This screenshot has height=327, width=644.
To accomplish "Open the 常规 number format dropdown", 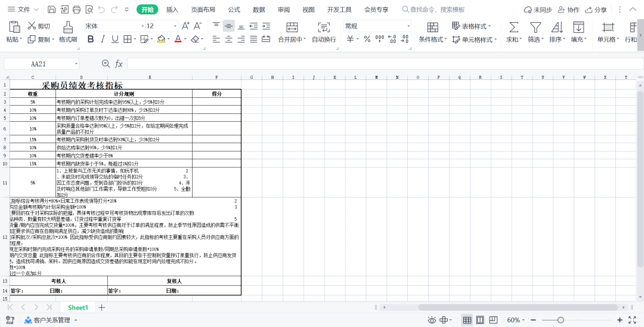I will click(x=408, y=26).
